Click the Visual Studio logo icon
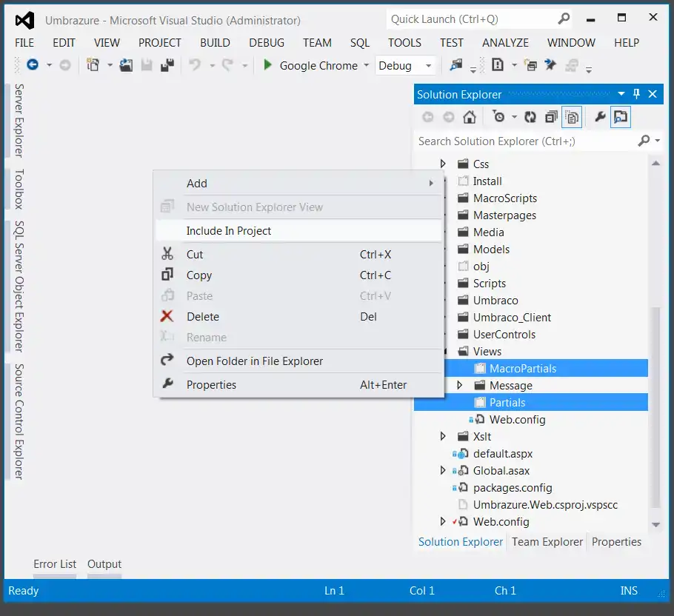 [x=24, y=20]
